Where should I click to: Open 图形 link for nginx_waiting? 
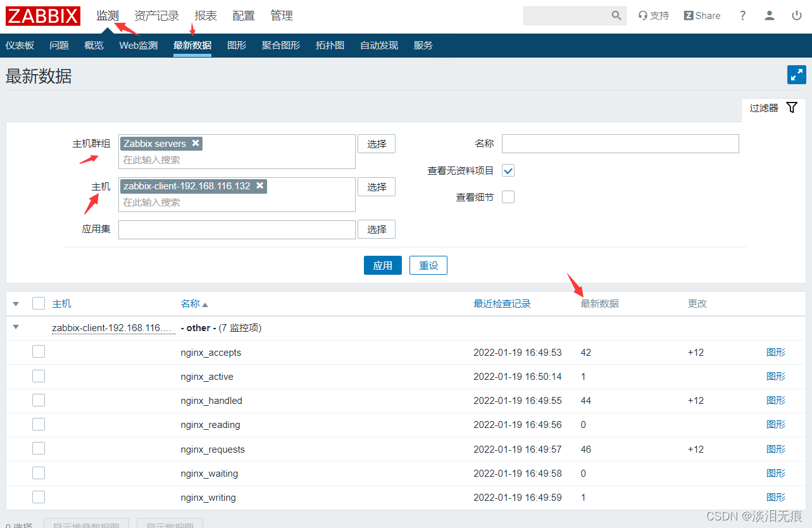pyautogui.click(x=776, y=473)
